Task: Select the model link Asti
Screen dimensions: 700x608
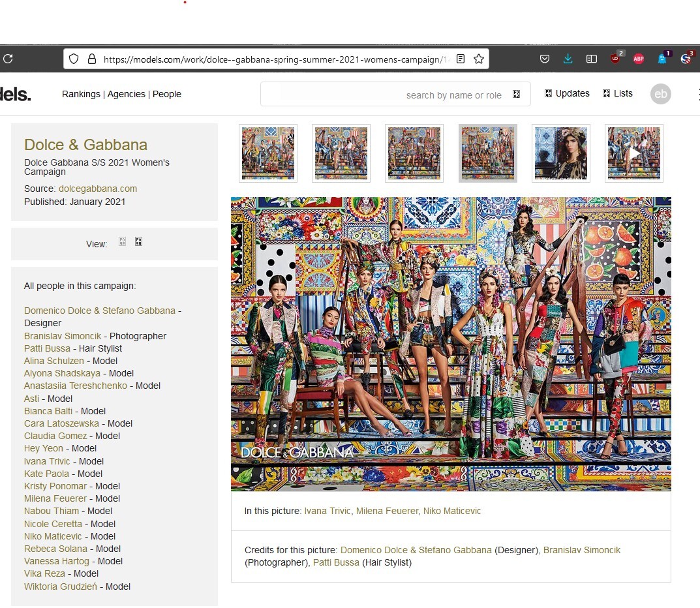Action: (x=32, y=399)
